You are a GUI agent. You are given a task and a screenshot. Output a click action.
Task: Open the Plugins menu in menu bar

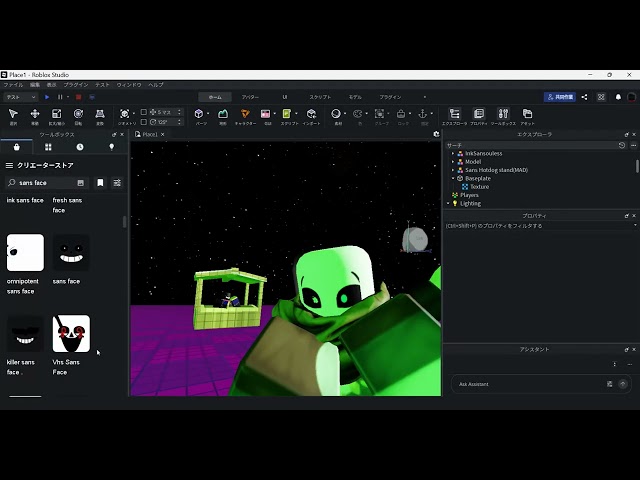point(76,85)
